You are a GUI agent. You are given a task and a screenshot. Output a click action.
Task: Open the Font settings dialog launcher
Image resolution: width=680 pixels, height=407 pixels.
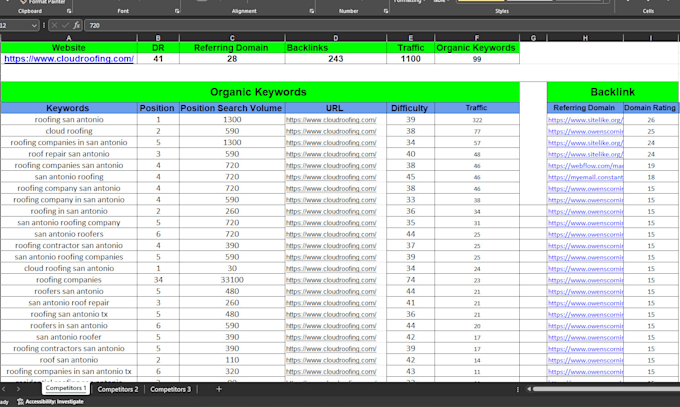pyautogui.click(x=177, y=11)
